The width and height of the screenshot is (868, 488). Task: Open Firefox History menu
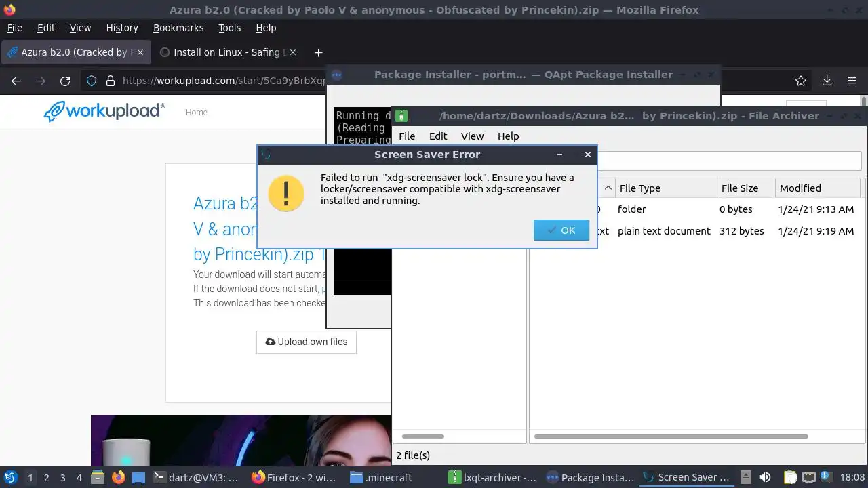coord(122,28)
